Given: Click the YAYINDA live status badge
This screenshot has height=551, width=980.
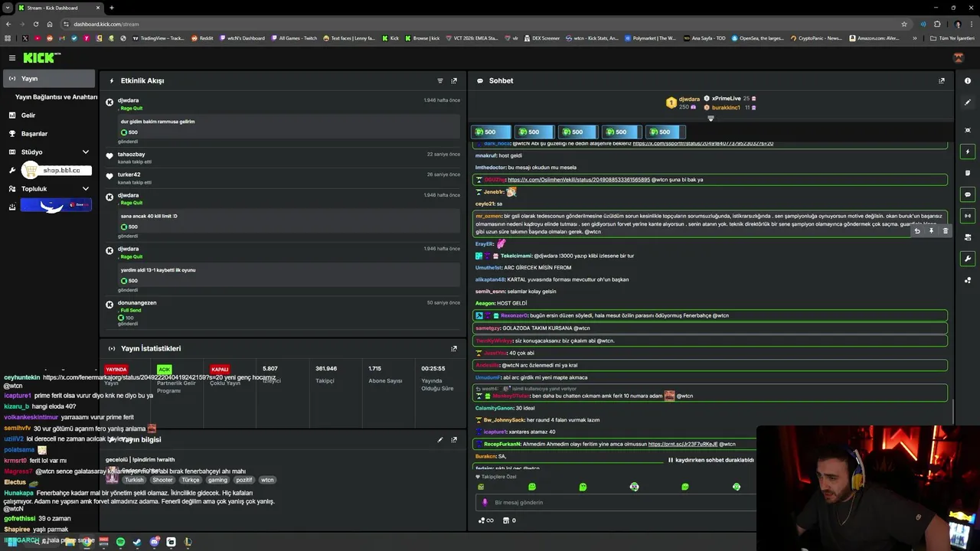Looking at the screenshot, I should [x=116, y=370].
